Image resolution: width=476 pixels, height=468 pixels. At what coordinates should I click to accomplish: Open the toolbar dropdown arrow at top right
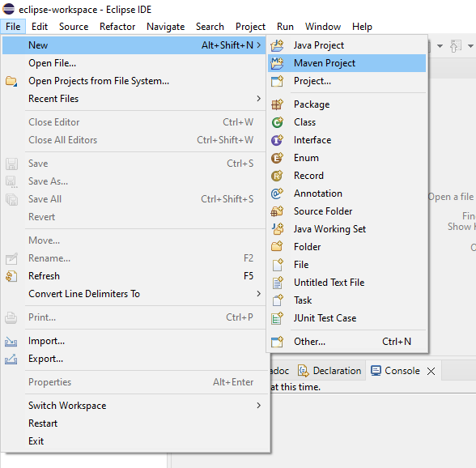(x=470, y=46)
